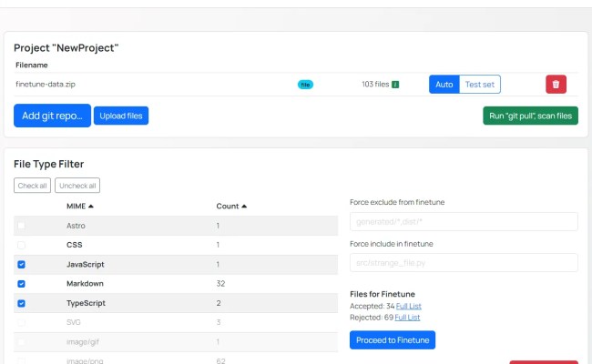Click the Add git repo button
The image size is (592, 364).
click(52, 116)
